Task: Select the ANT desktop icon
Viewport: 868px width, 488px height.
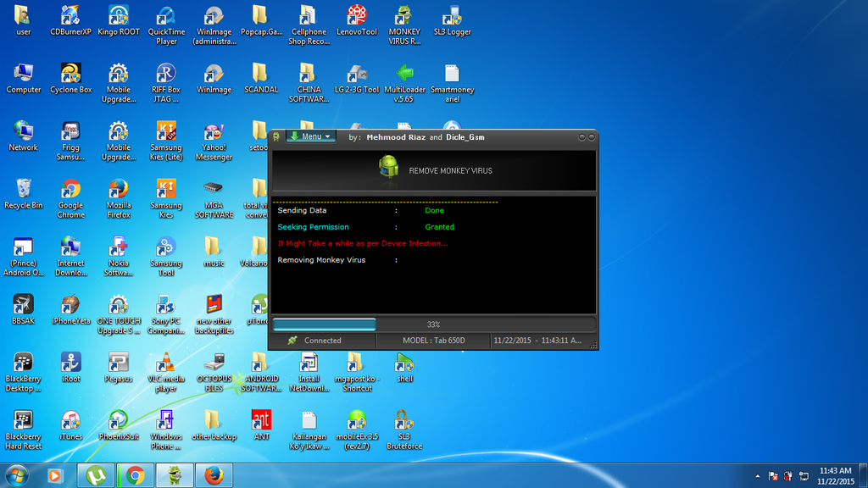Action: pos(261,425)
